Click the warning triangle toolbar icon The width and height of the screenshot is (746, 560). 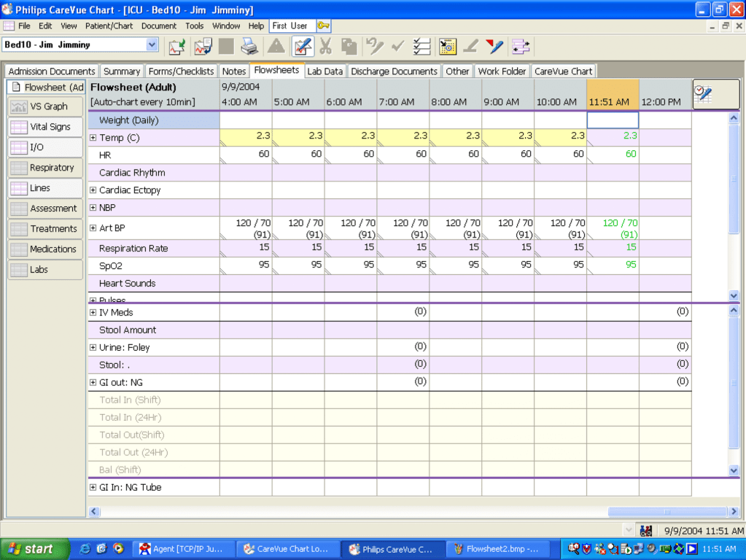click(x=276, y=46)
